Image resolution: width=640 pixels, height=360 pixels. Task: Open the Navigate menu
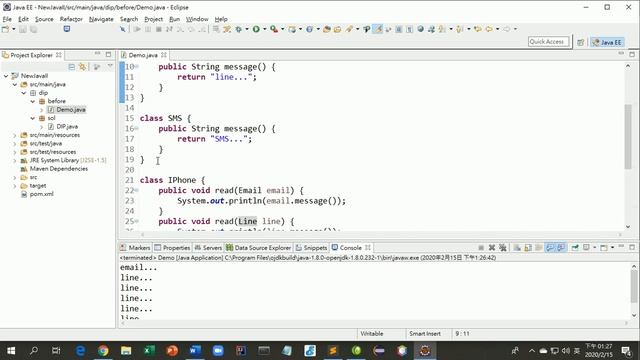(x=101, y=19)
